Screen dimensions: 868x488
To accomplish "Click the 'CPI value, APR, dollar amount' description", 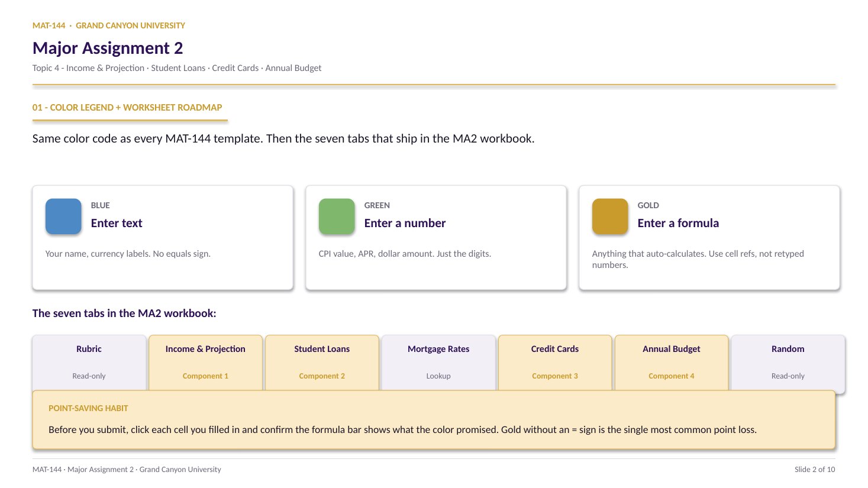I will [405, 254].
